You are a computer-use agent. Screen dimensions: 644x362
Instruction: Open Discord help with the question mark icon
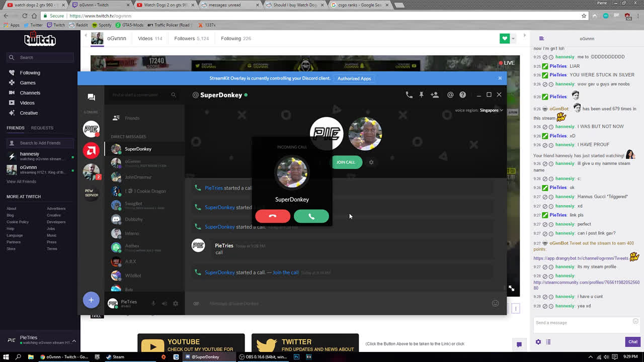pos(462,95)
